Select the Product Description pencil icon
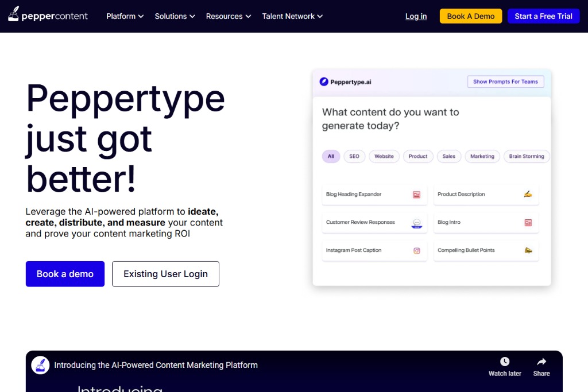Image resolution: width=588 pixels, height=392 pixels. pyautogui.click(x=528, y=194)
